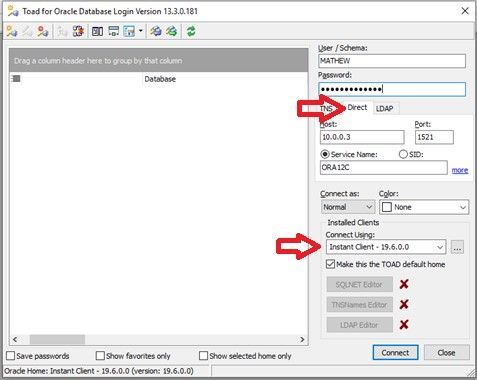Click the ellipsis button beside Connect Using
The width and height of the screenshot is (477, 380).
point(457,247)
